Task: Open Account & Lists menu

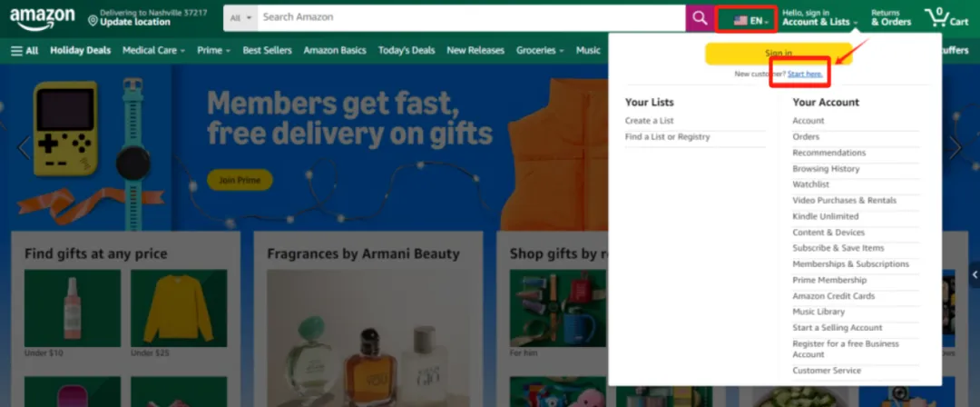Action: point(818,17)
